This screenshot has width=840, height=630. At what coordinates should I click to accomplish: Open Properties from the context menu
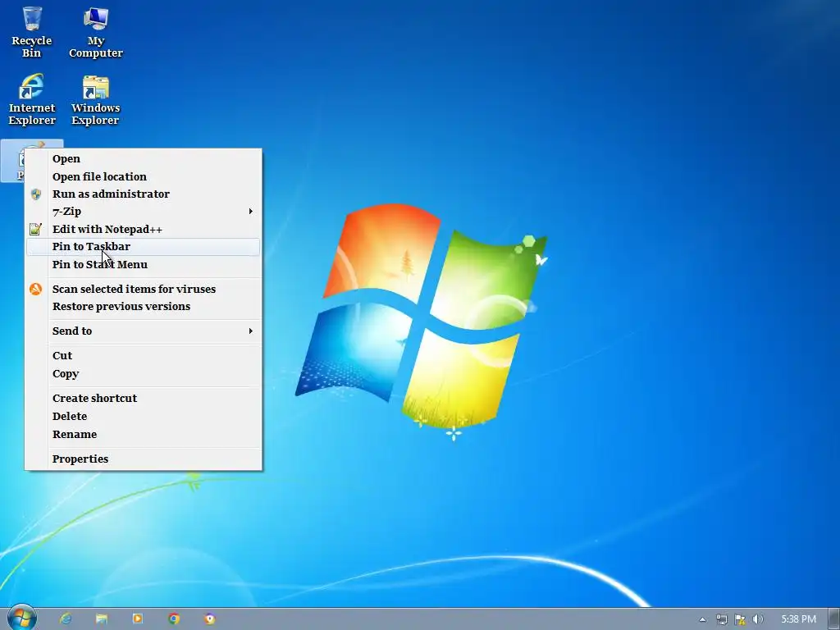(x=143, y=459)
